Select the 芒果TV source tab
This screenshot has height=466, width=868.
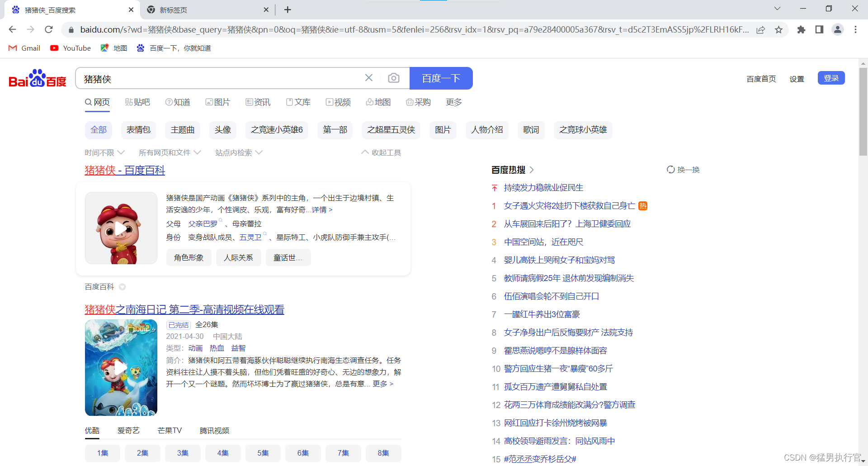click(170, 430)
